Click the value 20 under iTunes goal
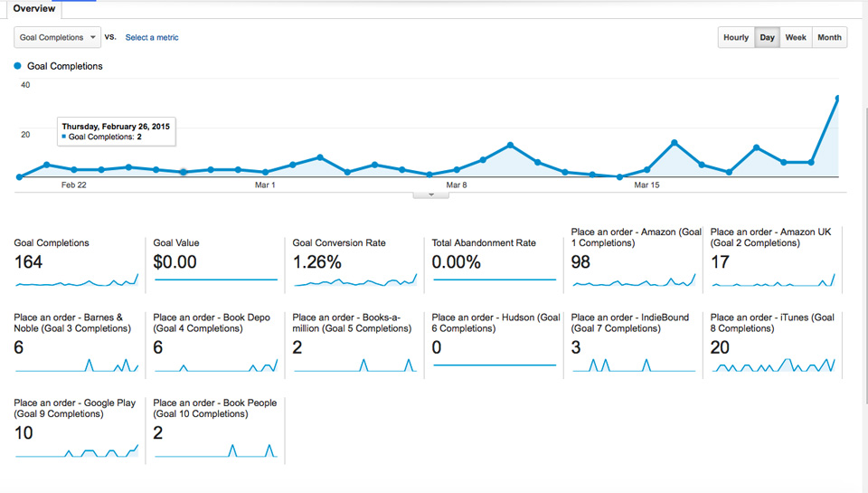This screenshot has width=868, height=493. pos(721,347)
